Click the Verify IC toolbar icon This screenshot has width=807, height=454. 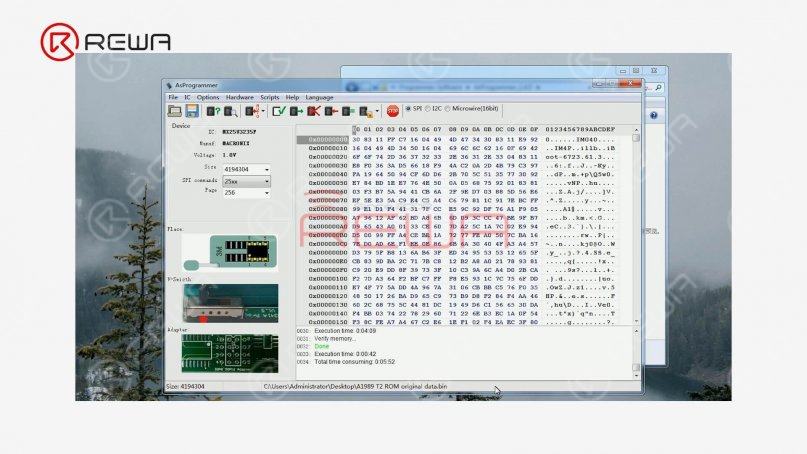tap(348, 111)
